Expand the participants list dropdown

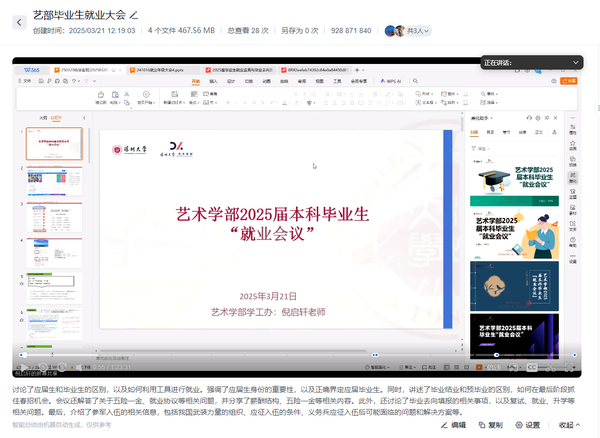(x=427, y=31)
